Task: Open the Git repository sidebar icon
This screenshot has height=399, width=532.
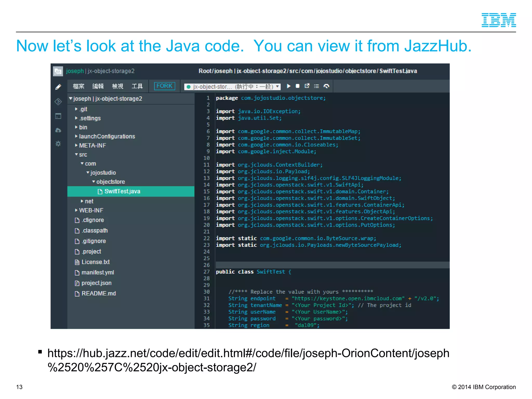Action: pos(58,101)
